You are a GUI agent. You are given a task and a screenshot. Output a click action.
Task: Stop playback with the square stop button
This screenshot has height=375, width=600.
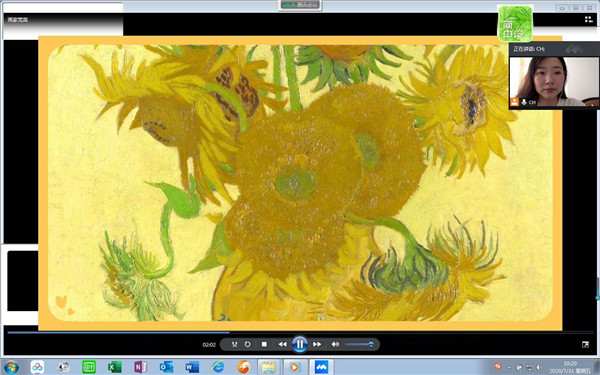(264, 344)
